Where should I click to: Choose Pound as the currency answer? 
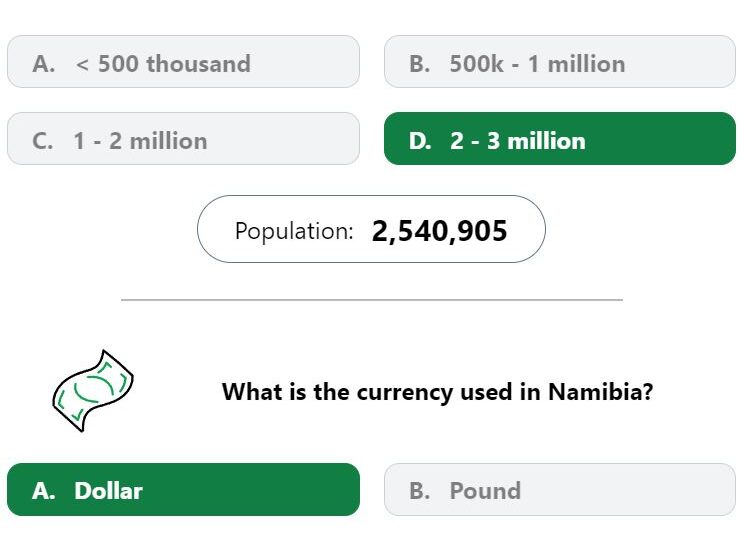pos(560,489)
